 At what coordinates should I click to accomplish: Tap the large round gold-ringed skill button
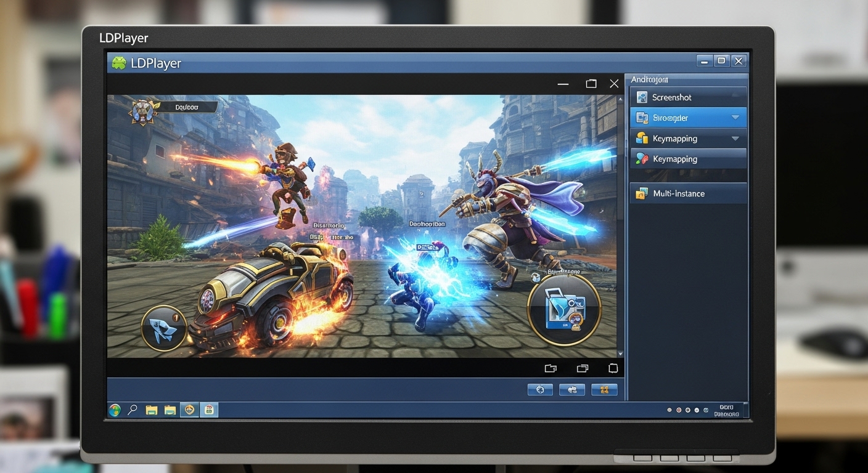coord(564,309)
